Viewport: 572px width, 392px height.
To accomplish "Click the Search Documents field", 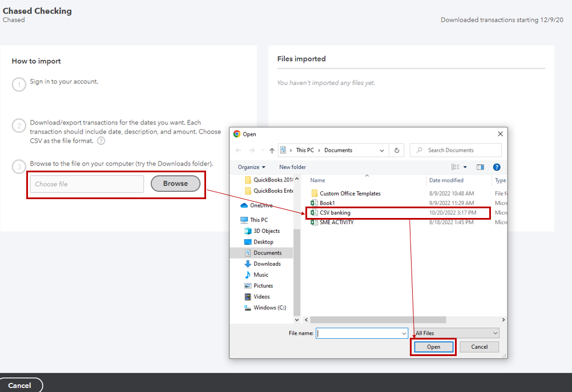I will click(x=456, y=150).
